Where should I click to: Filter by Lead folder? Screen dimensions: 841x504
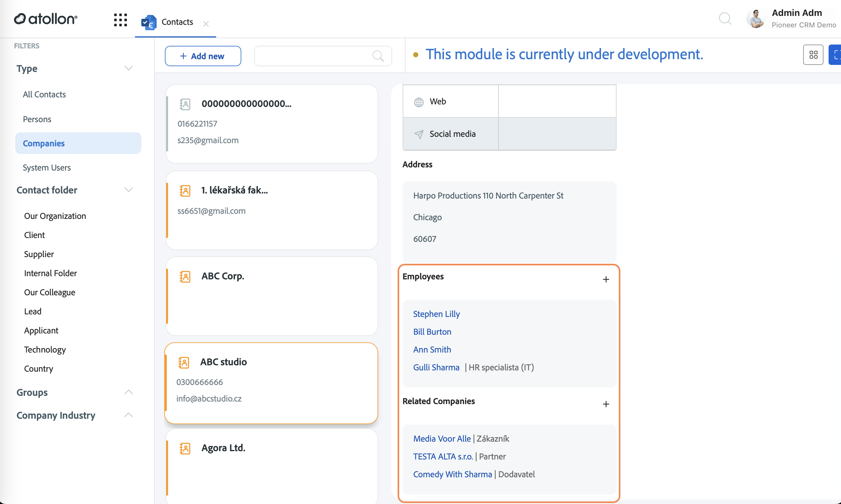pyautogui.click(x=32, y=311)
